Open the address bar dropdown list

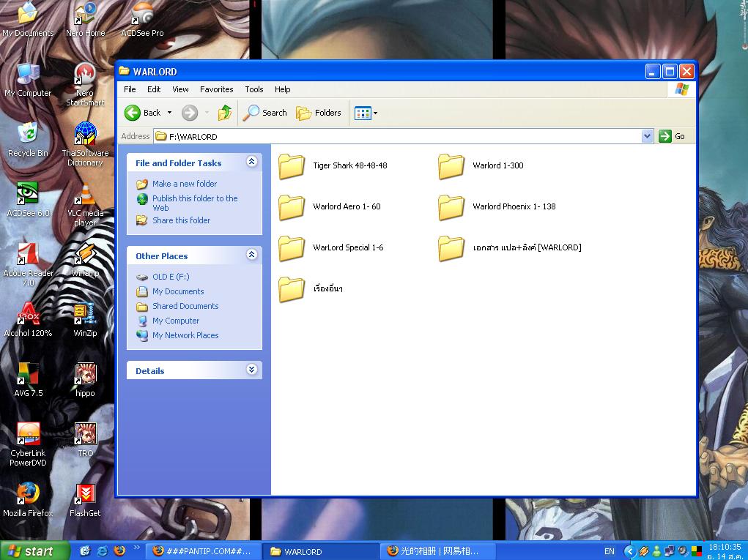tap(647, 136)
